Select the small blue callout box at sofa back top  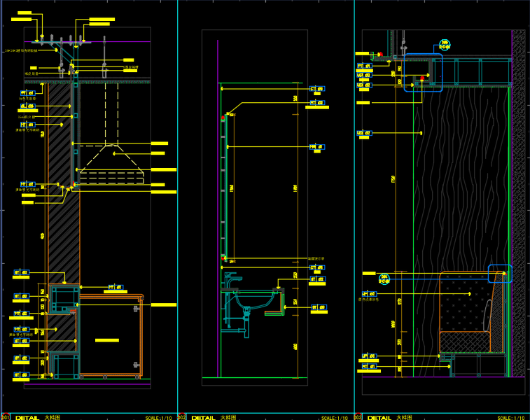click(500, 274)
